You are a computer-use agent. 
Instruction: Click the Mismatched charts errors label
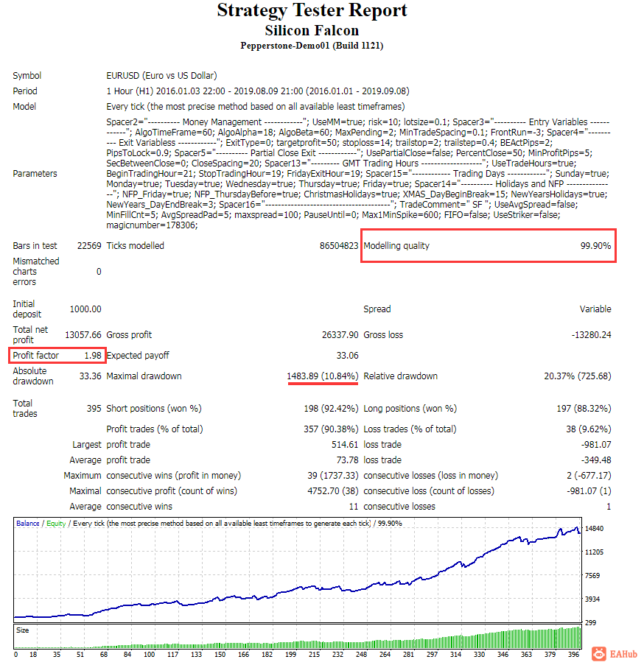pos(36,272)
